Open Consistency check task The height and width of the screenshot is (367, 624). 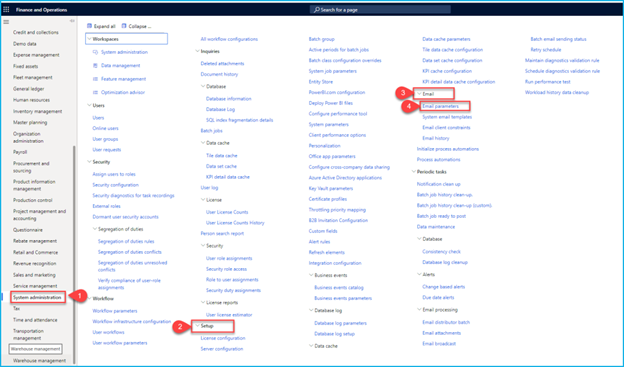coord(441,252)
